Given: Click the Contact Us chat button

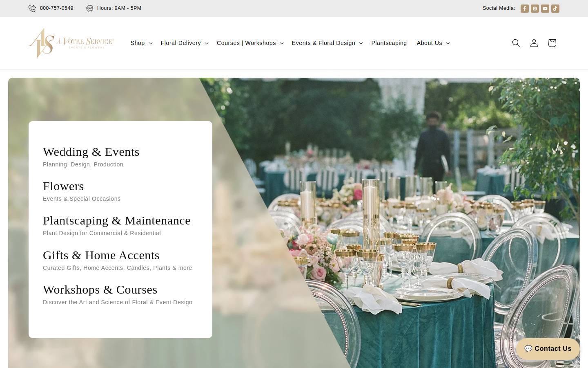Looking at the screenshot, I should (x=548, y=349).
